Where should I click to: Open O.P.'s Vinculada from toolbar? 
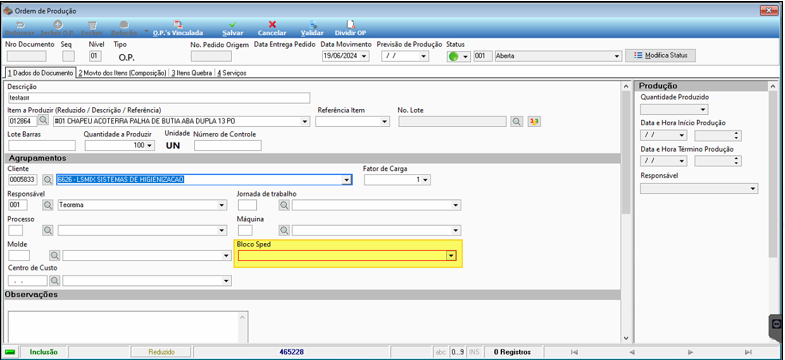178,29
